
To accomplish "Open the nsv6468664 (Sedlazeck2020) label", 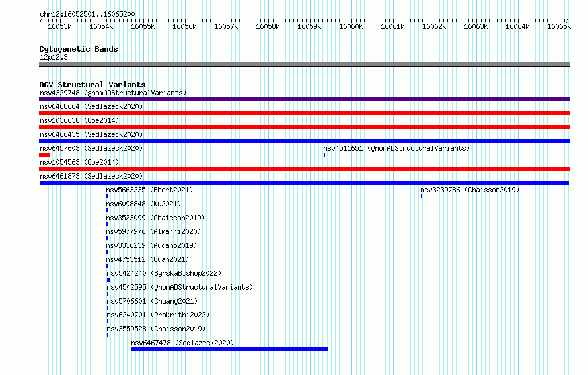I will [91, 106].
